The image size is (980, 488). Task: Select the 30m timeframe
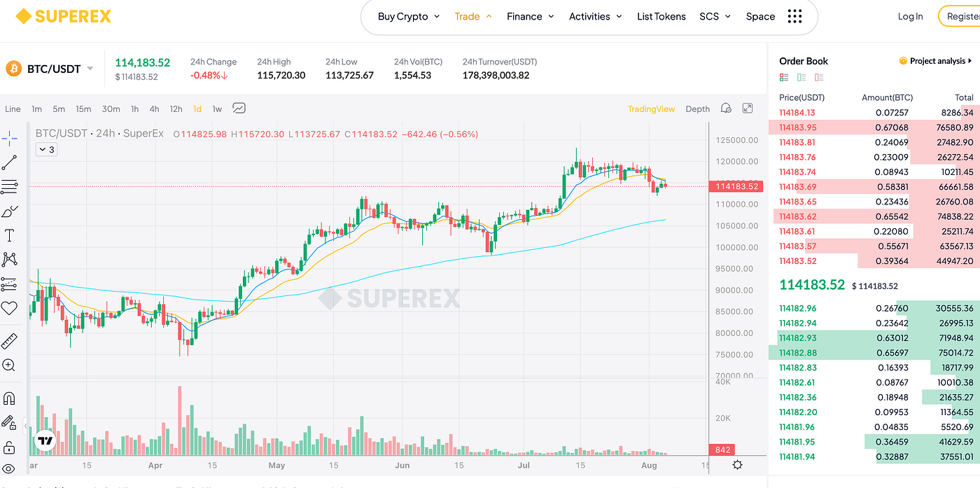click(x=111, y=109)
